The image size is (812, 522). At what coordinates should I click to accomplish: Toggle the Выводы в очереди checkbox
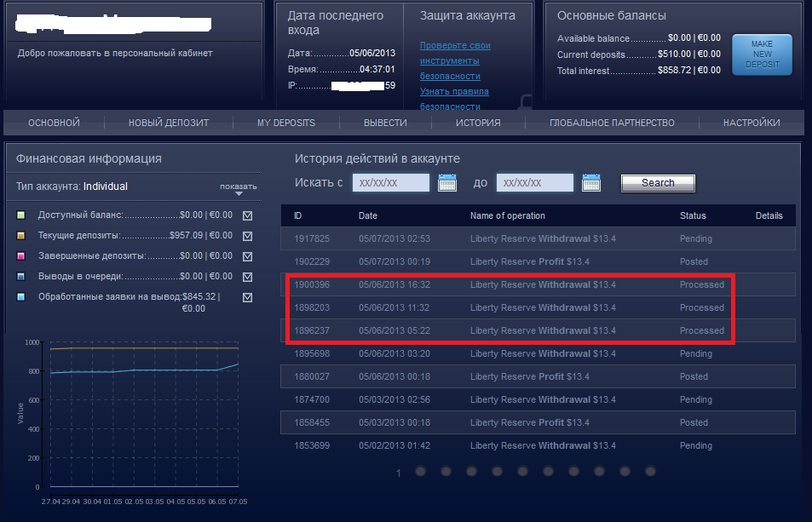pos(248,277)
